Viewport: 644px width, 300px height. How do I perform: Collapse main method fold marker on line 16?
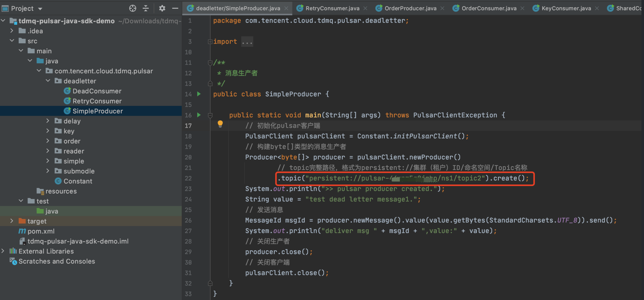click(x=210, y=115)
